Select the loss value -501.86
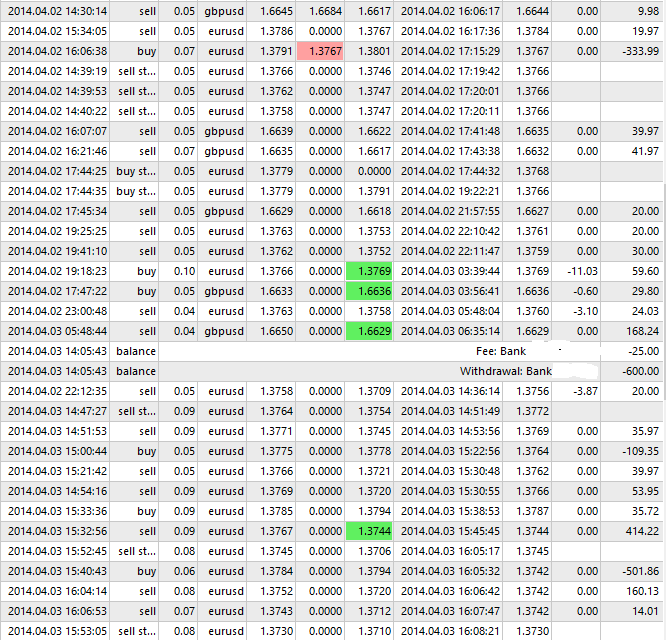 tap(641, 571)
